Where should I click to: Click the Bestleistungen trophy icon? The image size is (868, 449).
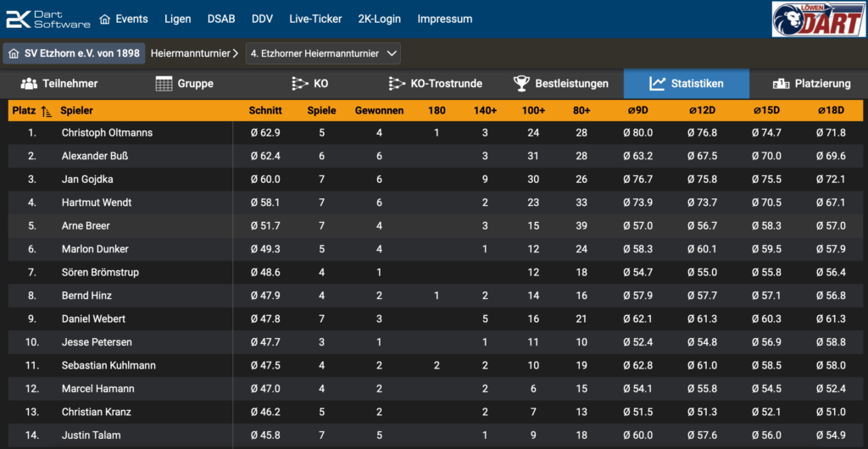521,84
